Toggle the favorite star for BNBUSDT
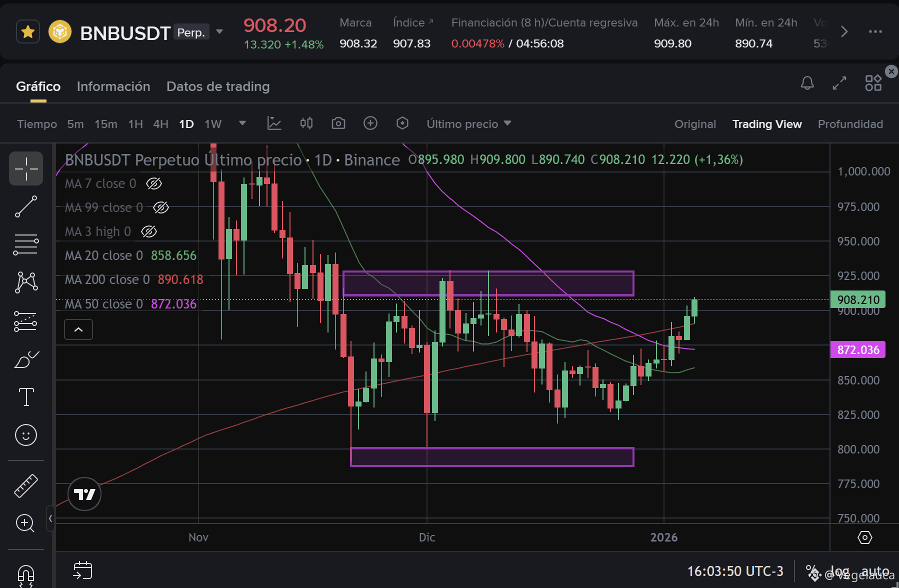This screenshot has width=899, height=588. tap(28, 32)
